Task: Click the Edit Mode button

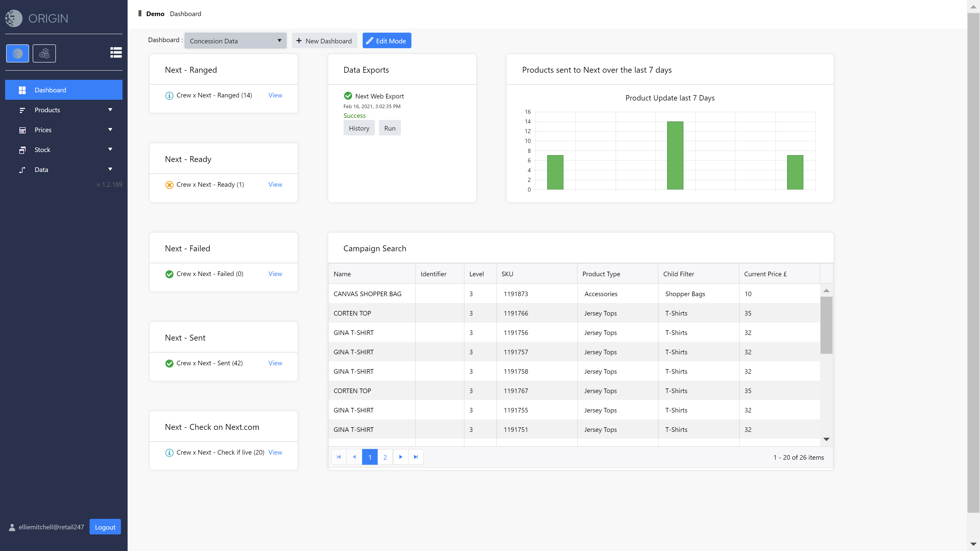Action: [387, 41]
